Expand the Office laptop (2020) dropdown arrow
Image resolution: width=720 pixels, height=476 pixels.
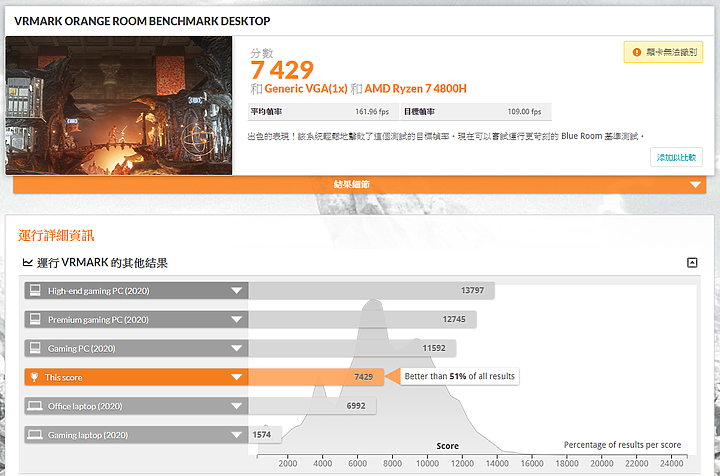(x=236, y=406)
